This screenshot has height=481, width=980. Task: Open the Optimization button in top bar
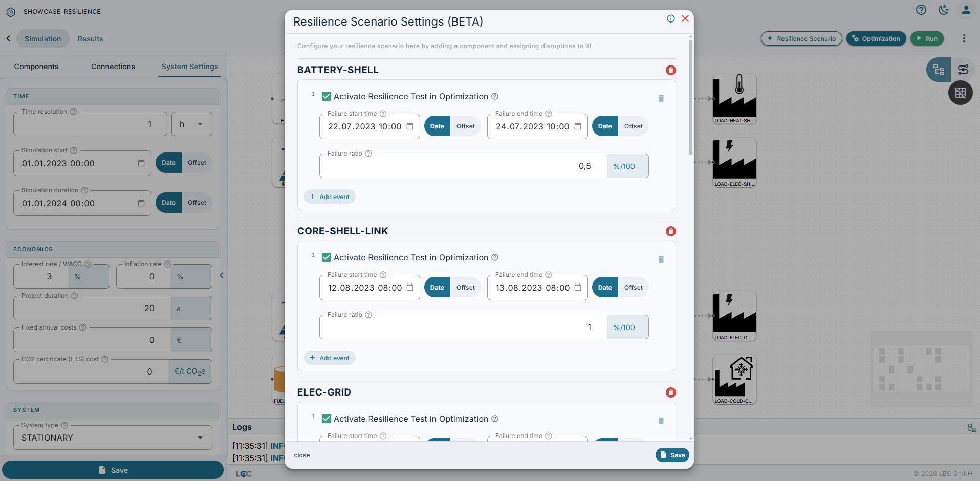click(x=876, y=38)
